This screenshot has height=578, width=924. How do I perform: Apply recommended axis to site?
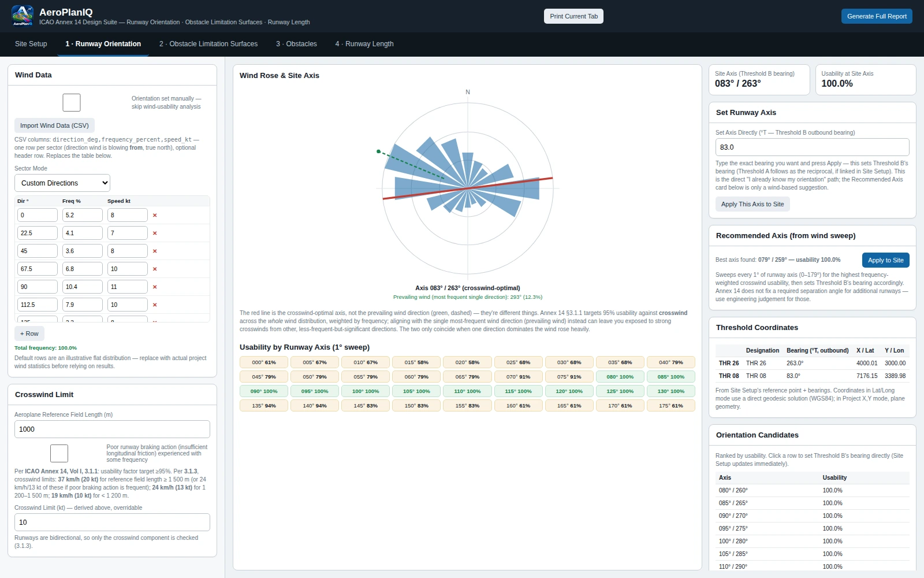tap(885, 260)
